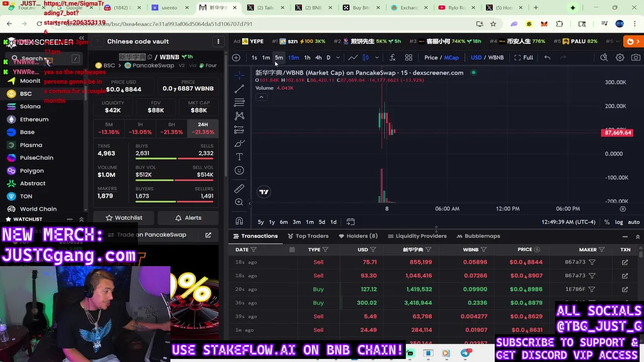Open the Alerts button
The height and width of the screenshot is (362, 644).
pos(188,218)
